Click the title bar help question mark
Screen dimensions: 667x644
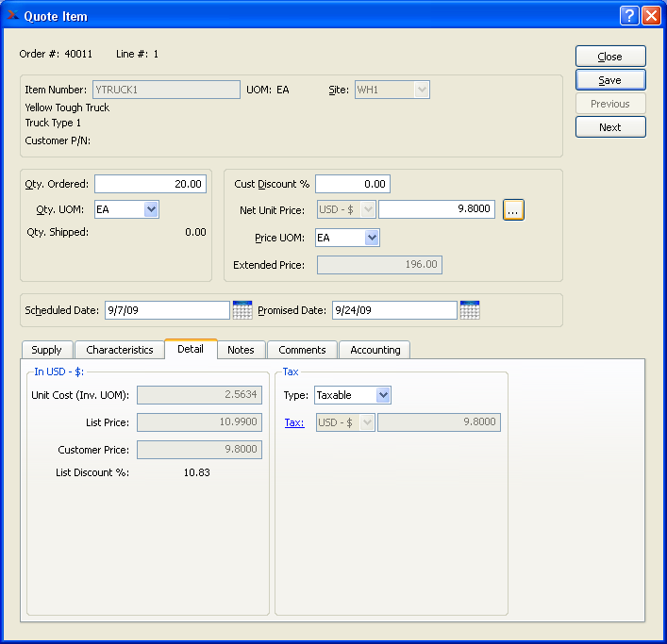pos(629,15)
